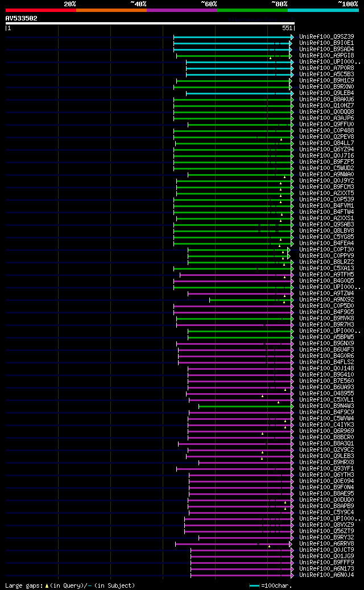Select the UniRef100_B8A3Q1 label
Screen dimensions: 364x590
pyautogui.click(x=326, y=444)
